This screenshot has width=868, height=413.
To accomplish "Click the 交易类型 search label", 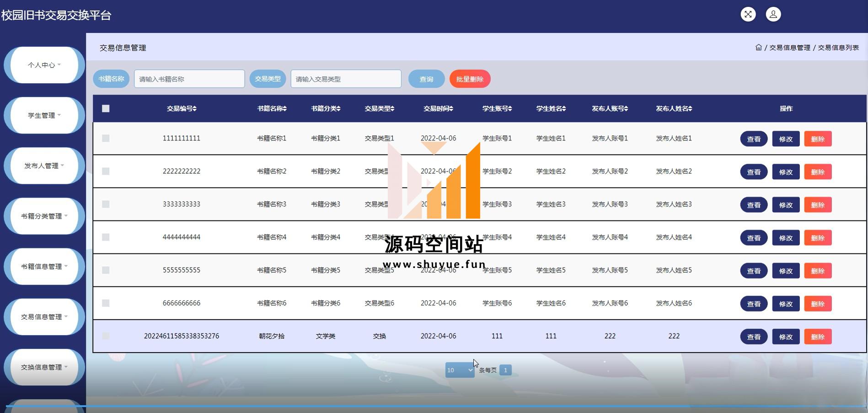I will 268,79.
